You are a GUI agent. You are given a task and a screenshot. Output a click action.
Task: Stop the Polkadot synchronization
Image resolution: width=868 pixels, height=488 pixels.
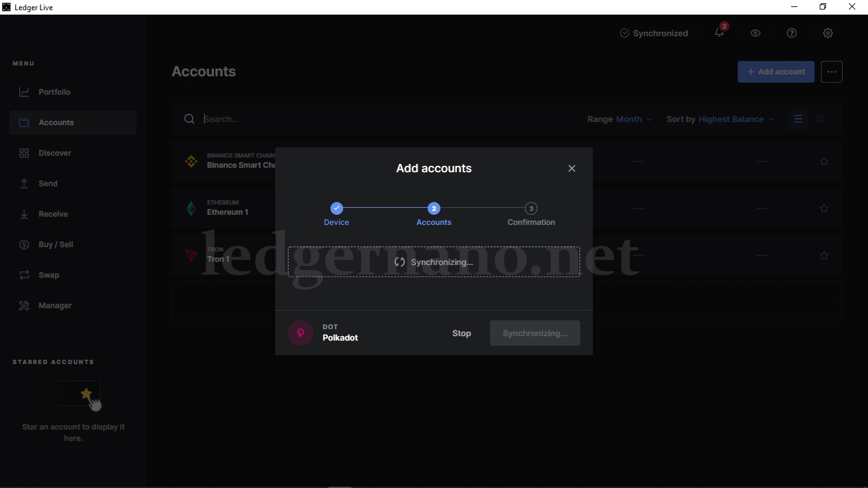pos(461,333)
